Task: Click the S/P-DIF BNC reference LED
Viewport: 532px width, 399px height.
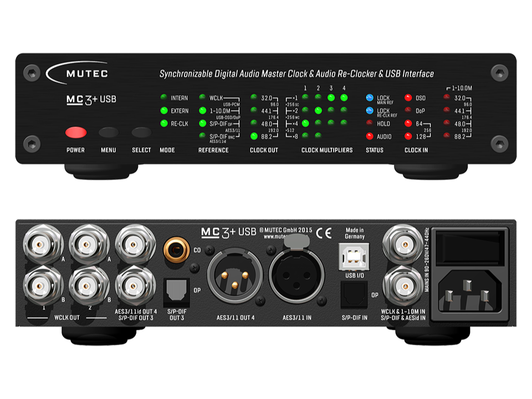Action: [203, 136]
